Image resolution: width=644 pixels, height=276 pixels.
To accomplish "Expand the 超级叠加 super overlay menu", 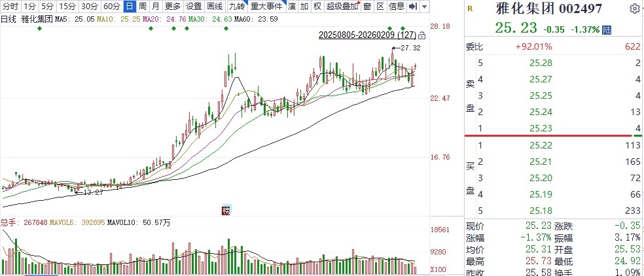I will 342,7.
